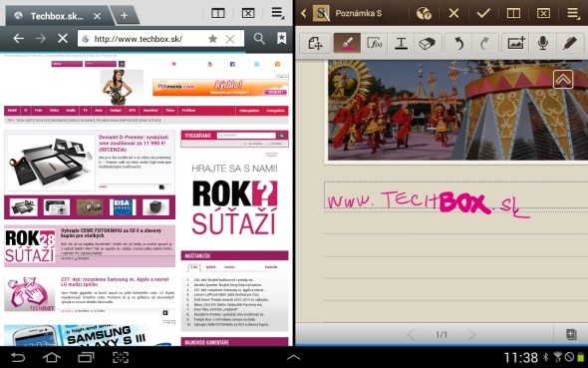Open Auto menu item on website
Viewport: 588px width, 368px height.
99,111
